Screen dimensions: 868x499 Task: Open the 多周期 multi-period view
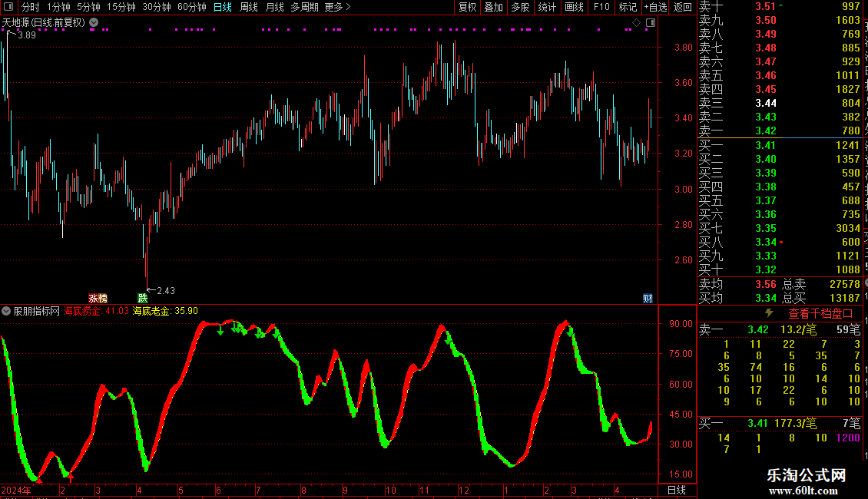click(x=304, y=7)
